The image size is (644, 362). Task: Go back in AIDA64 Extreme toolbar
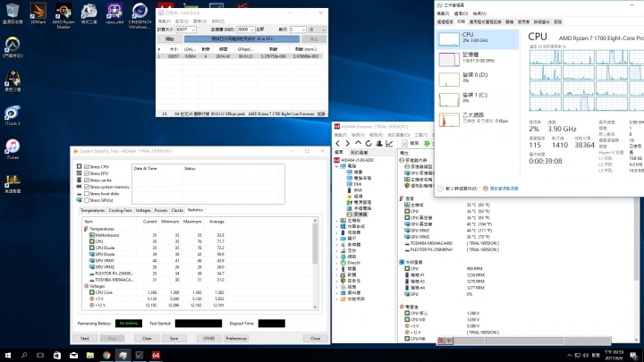click(337, 143)
